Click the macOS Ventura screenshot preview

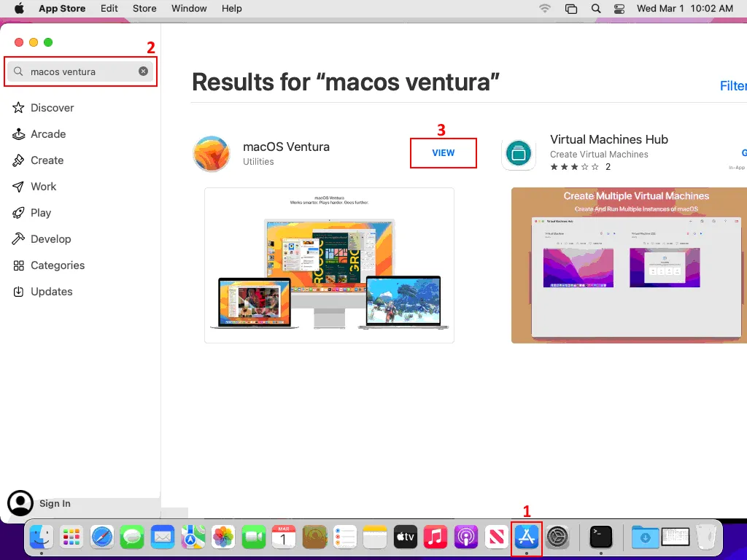click(x=329, y=265)
